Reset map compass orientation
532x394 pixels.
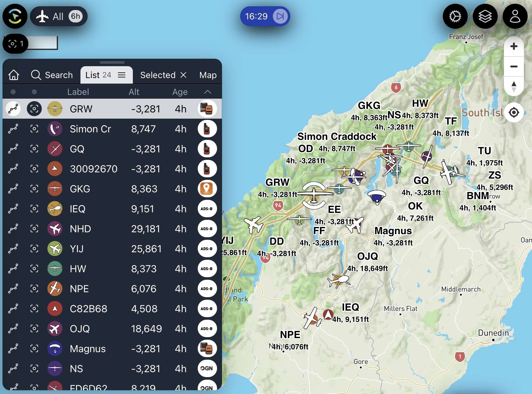click(x=514, y=86)
